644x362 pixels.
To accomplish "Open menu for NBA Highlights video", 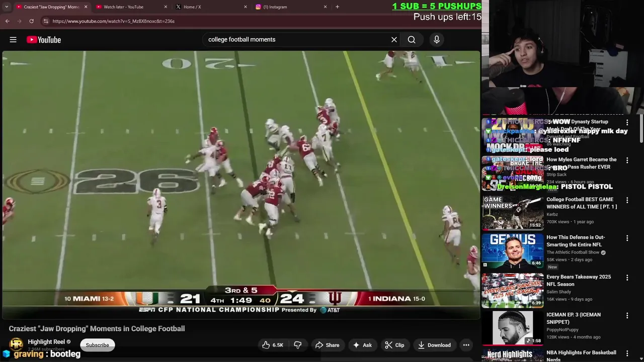I will click(627, 353).
